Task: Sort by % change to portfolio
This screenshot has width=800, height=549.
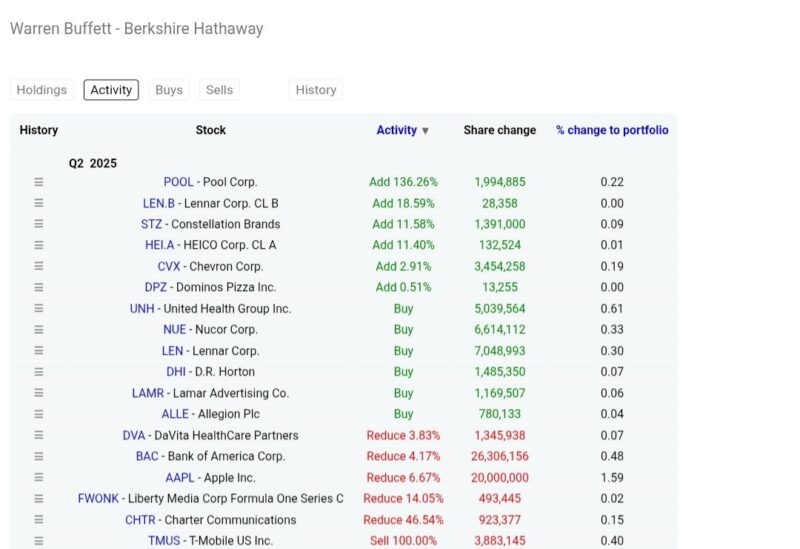Action: click(612, 130)
